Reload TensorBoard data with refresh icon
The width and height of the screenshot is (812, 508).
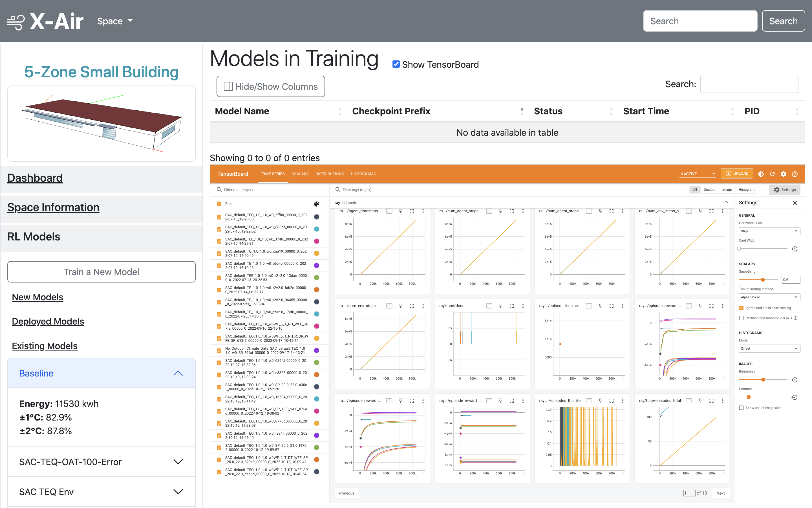(772, 174)
